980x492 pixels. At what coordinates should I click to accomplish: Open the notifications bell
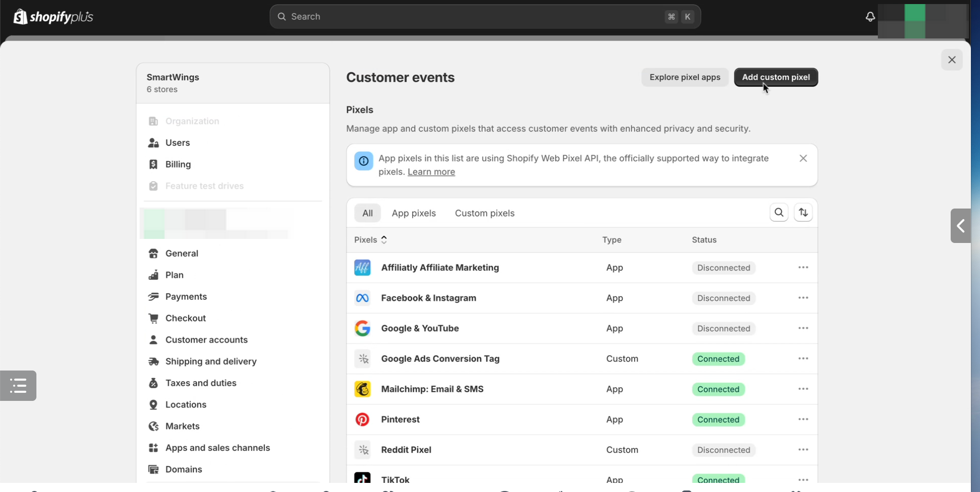click(870, 17)
